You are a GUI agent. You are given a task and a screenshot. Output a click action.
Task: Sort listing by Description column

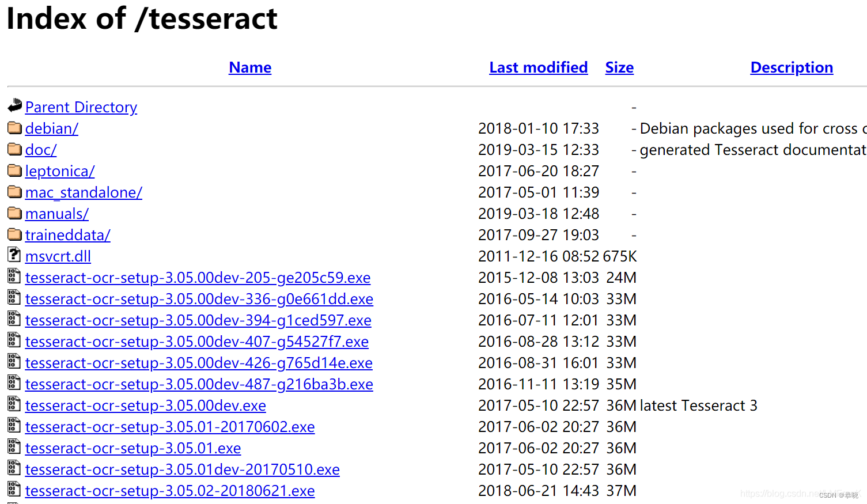[x=792, y=67]
